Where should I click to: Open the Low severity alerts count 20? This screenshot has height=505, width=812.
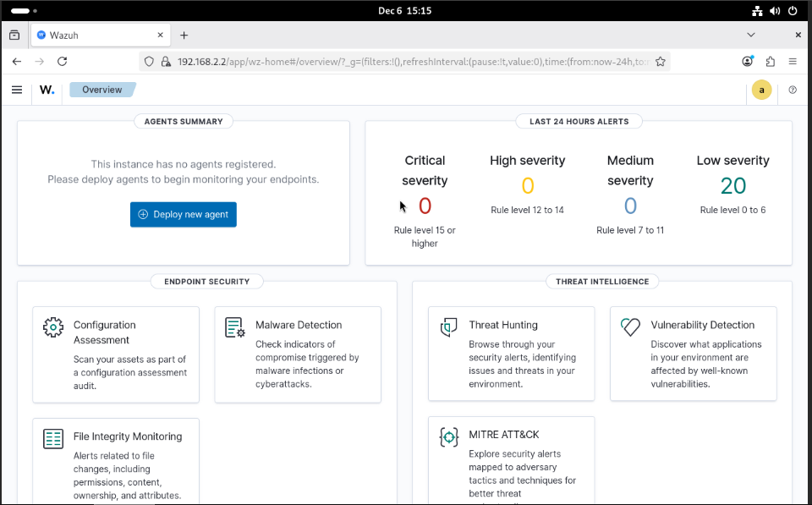(732, 186)
